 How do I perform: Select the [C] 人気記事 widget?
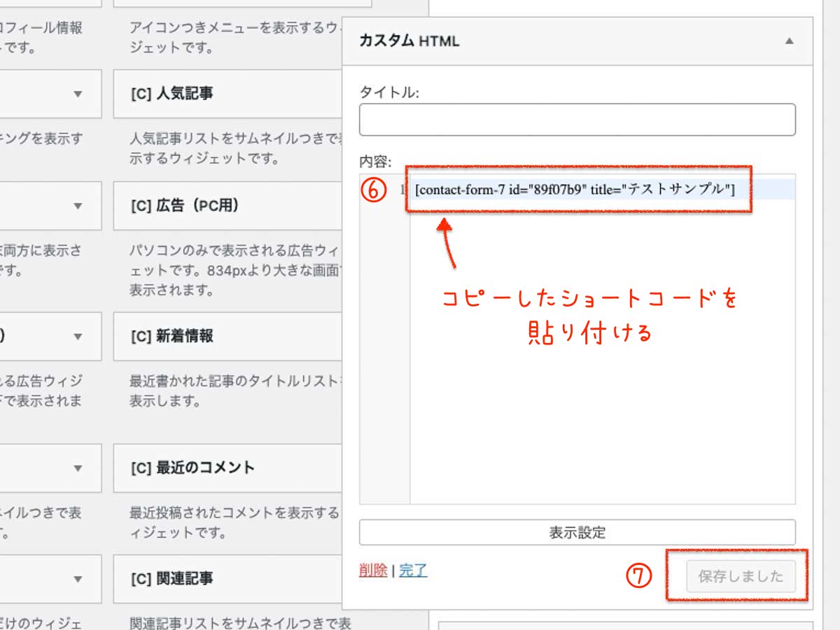[171, 94]
